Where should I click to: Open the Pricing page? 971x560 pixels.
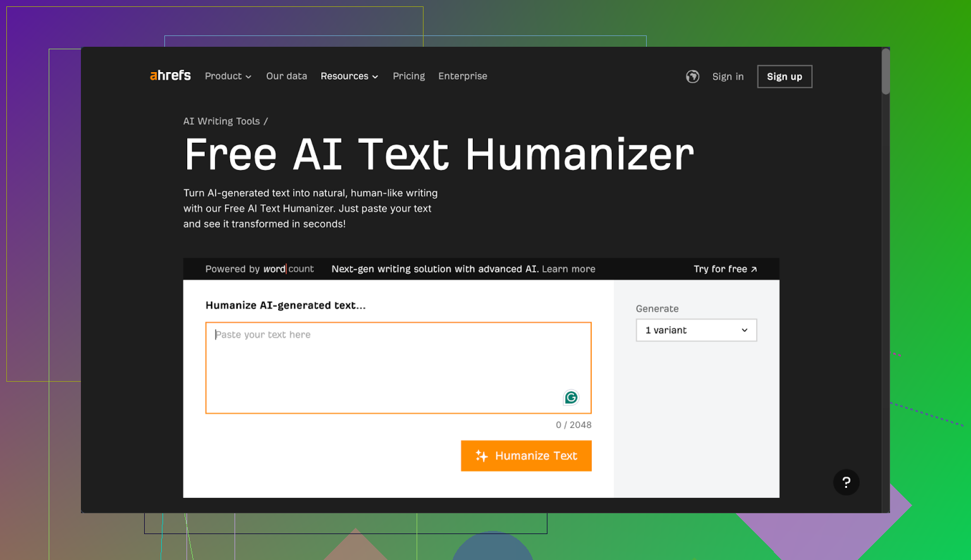[408, 76]
